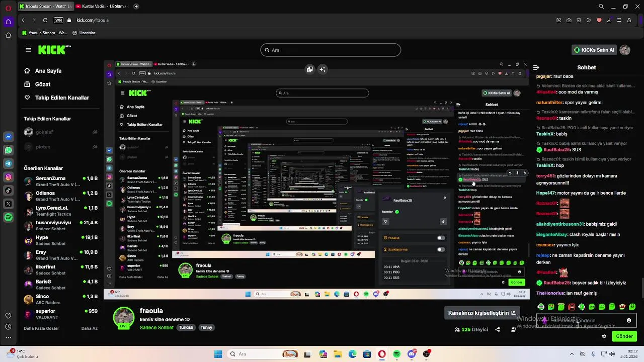Image resolution: width=644 pixels, height=362 pixels.
Task: Click Kanalınızı kişiselleştirin button
Action: (481, 313)
